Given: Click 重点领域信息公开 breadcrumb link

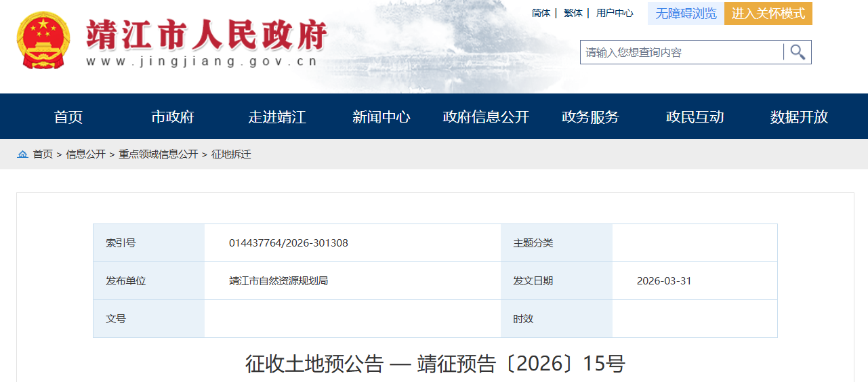Looking at the screenshot, I should [159, 154].
